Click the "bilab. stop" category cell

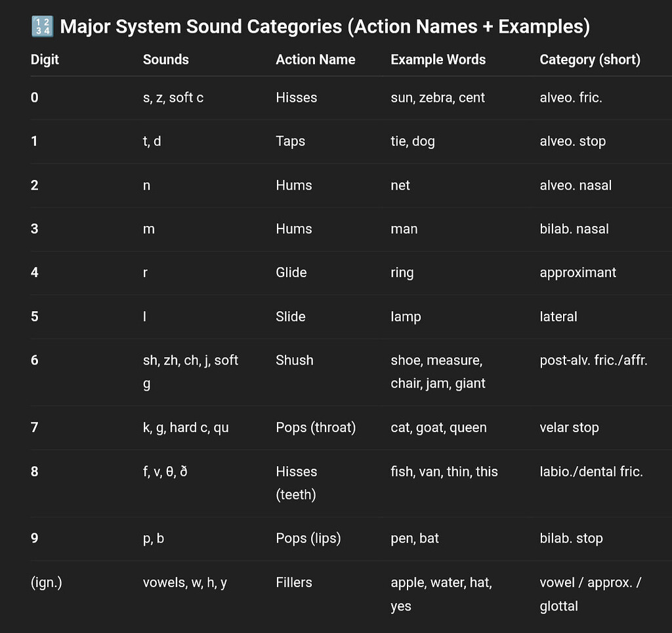coord(572,538)
